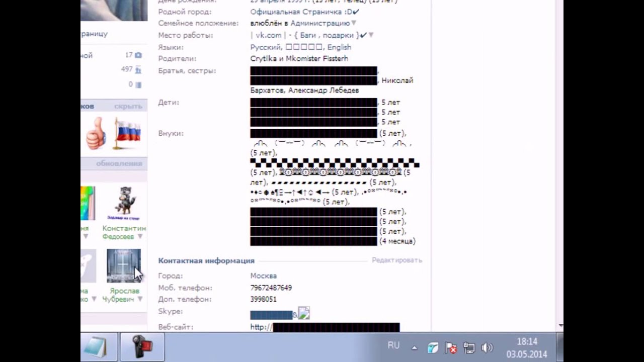Click Редактировать next to Контактная информация

(397, 260)
